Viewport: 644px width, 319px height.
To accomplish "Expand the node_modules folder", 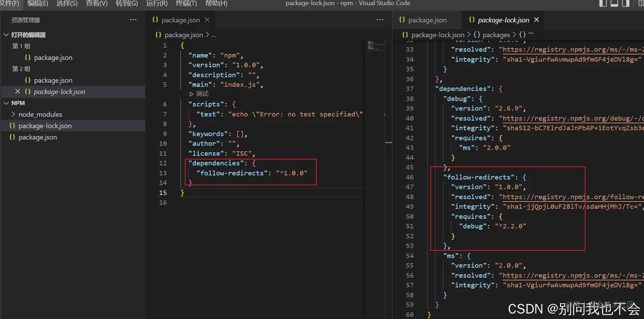I will pos(40,114).
